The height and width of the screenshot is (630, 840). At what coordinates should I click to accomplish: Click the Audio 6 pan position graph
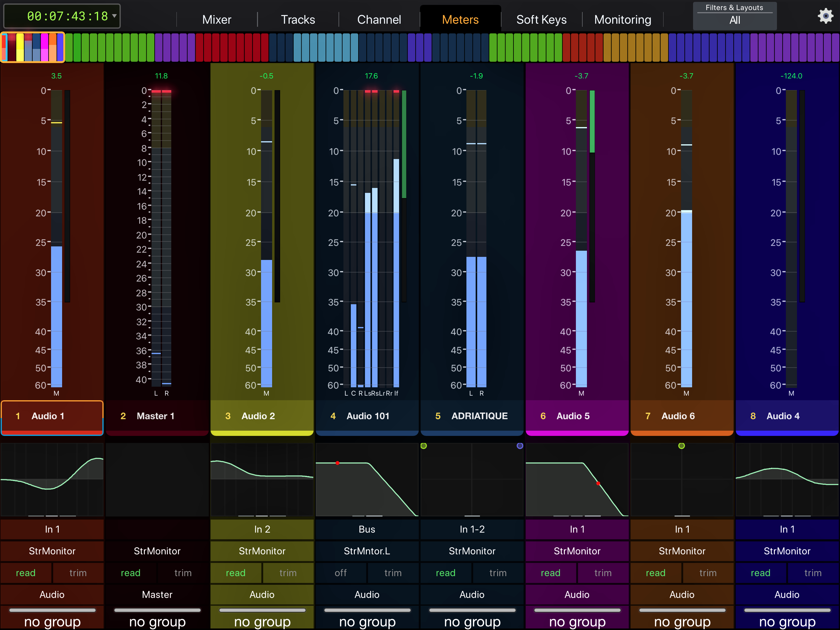[x=682, y=479]
